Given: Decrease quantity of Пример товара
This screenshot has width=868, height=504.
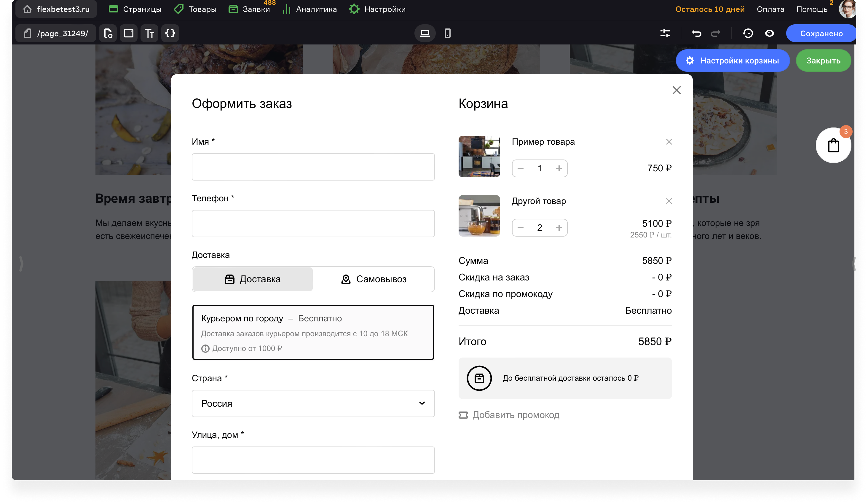Looking at the screenshot, I should 521,168.
